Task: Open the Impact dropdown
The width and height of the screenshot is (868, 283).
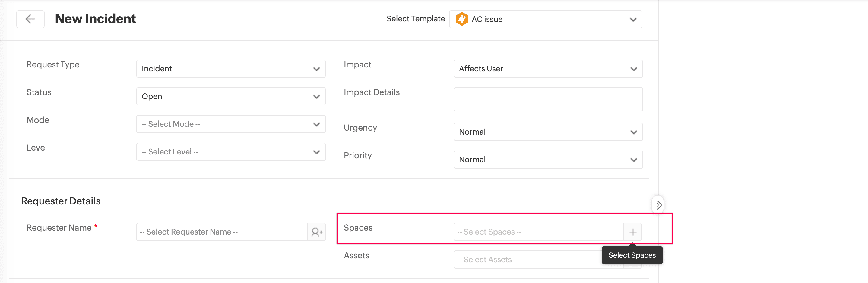Action: point(548,69)
